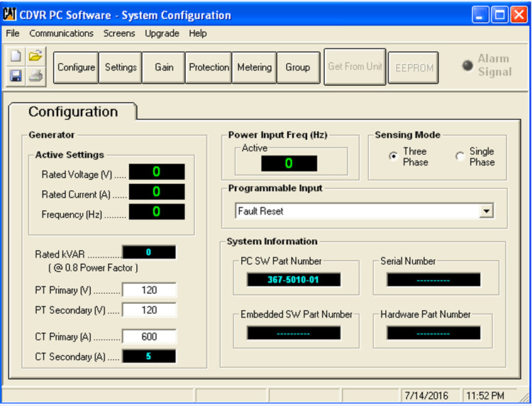Viewport: 532px width, 406px height.
Task: Select Single Phase sensing mode
Action: 460,156
